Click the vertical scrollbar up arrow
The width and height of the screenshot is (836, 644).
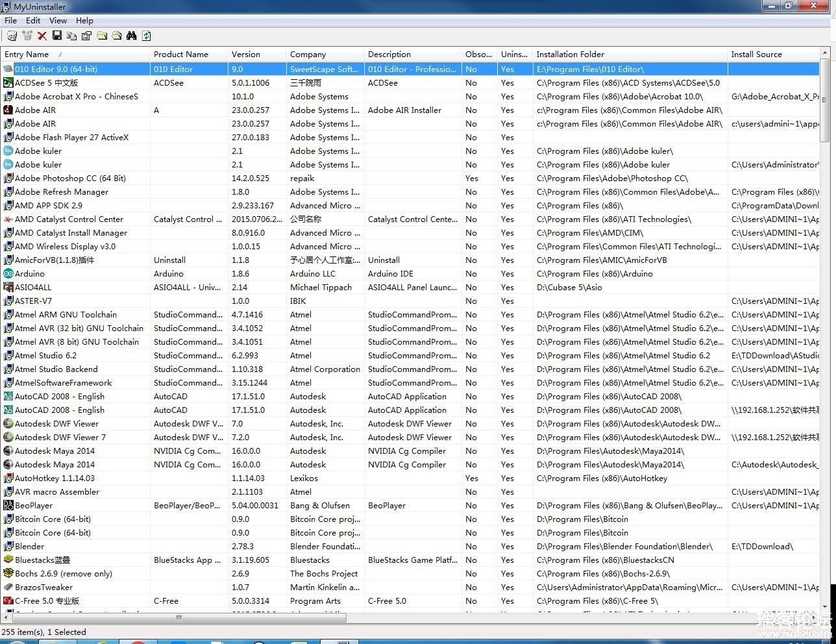click(x=825, y=53)
